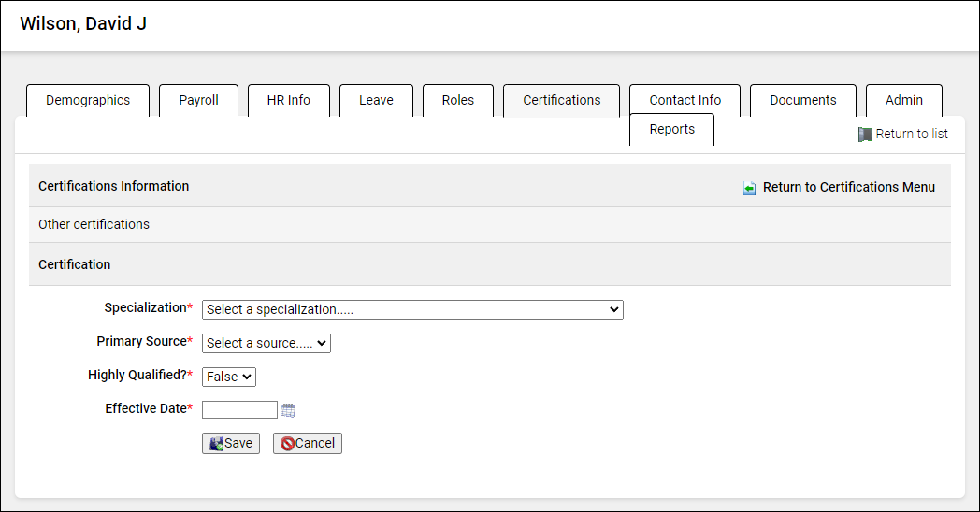The image size is (980, 512).
Task: Go to the HR Info tab
Action: 288,100
